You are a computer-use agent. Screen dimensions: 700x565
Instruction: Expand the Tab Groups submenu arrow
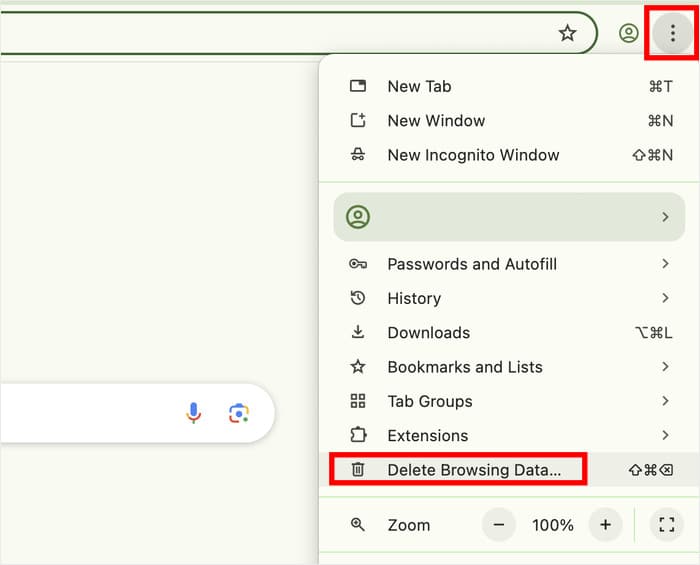(x=665, y=401)
